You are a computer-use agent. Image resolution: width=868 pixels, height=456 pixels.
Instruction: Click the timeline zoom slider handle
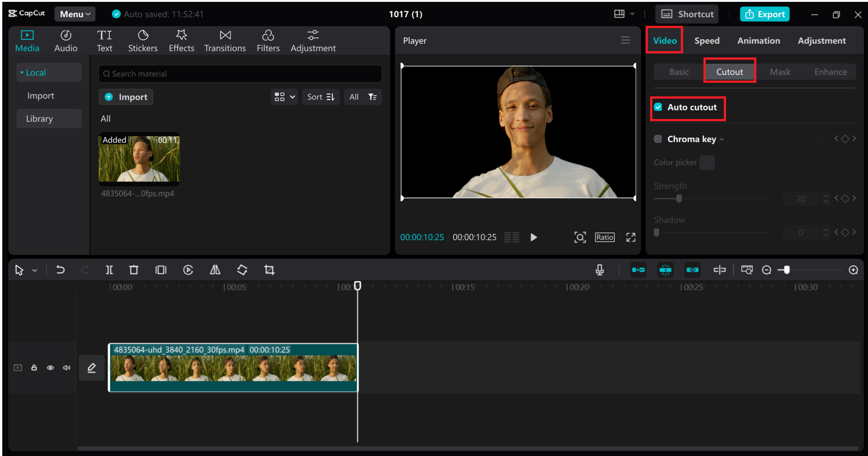[x=787, y=270]
